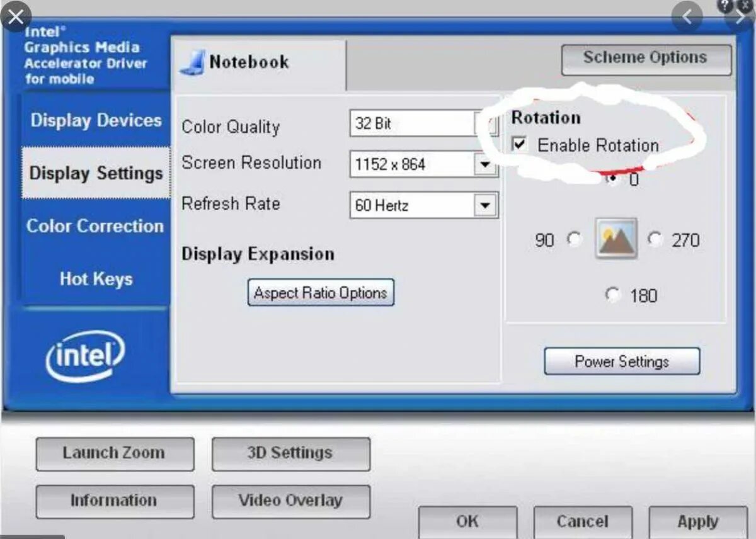
Task: Open the Color Quality dropdown
Action: click(x=424, y=123)
